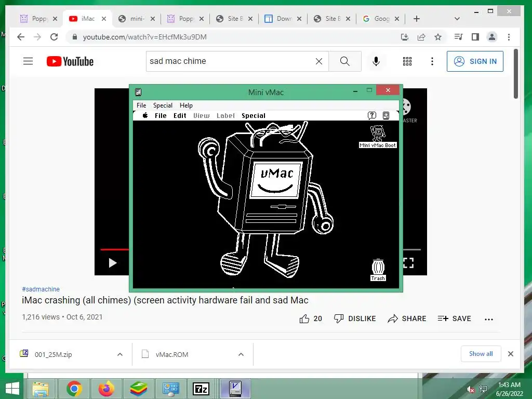Click the YouTube search magnifier button

345,61
